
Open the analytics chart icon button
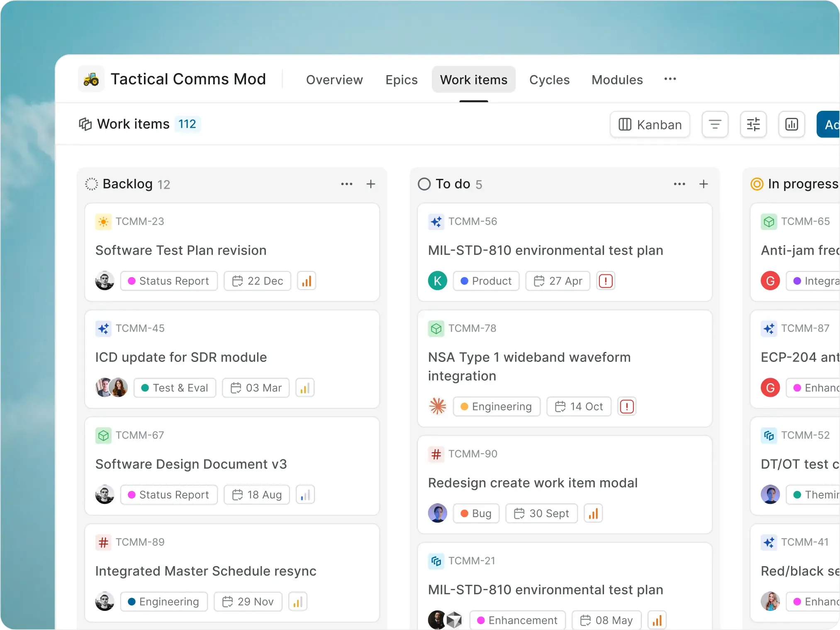pyautogui.click(x=791, y=125)
